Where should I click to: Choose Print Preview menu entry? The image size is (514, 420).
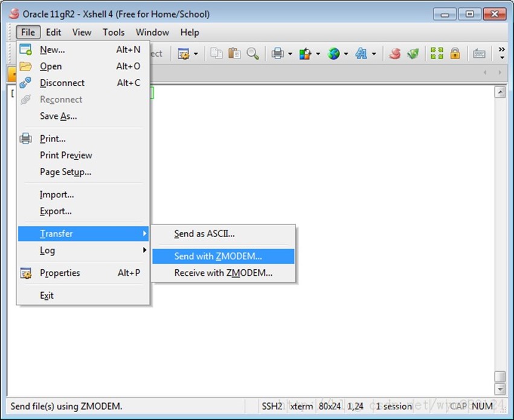coord(83,155)
